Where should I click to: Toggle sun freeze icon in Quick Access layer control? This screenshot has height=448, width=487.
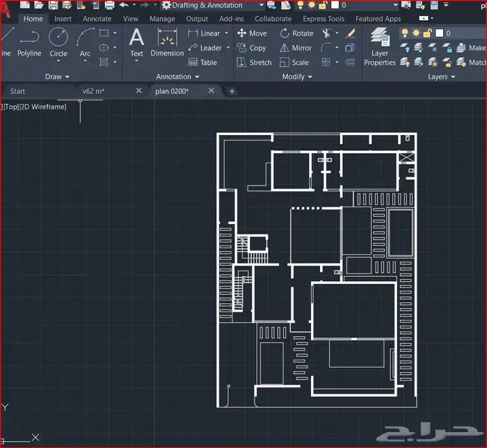click(312, 5)
